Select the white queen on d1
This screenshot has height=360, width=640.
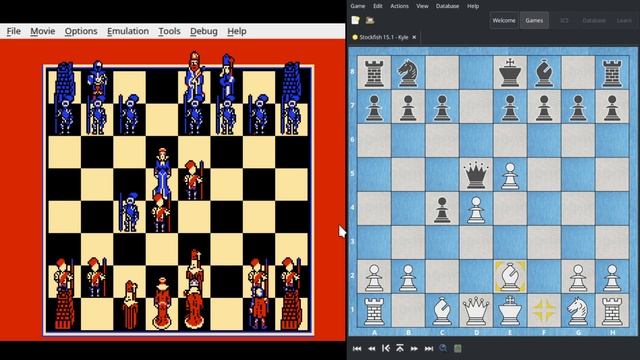[x=476, y=311]
